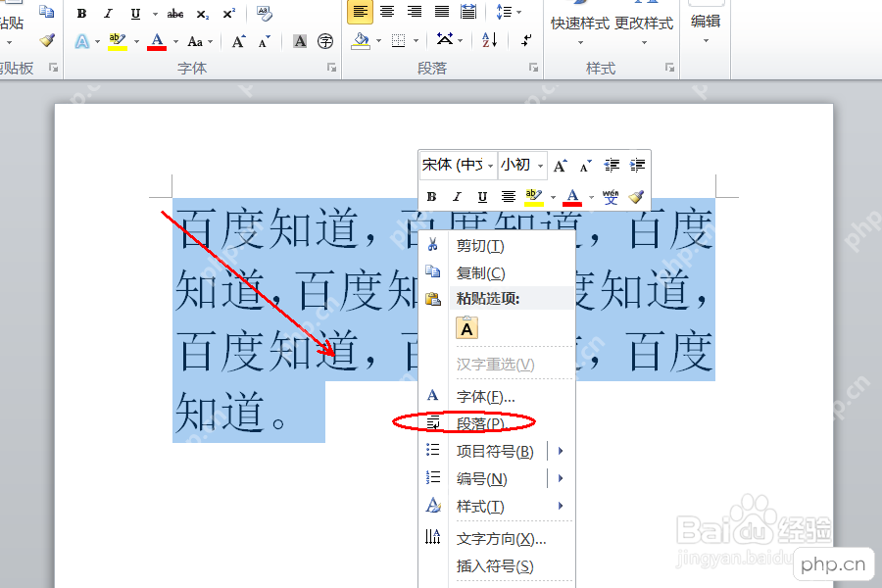Click the paragraph shading paint bucket icon
The height and width of the screenshot is (588, 882).
pyautogui.click(x=361, y=40)
